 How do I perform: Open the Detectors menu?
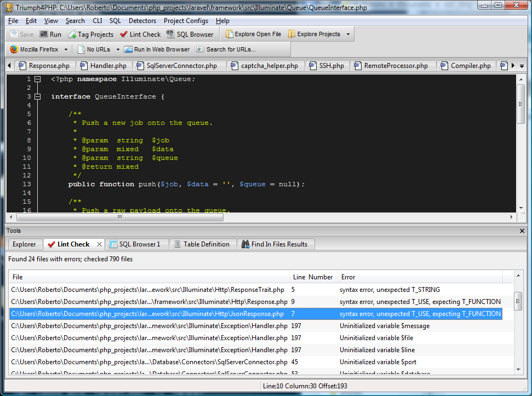point(142,21)
